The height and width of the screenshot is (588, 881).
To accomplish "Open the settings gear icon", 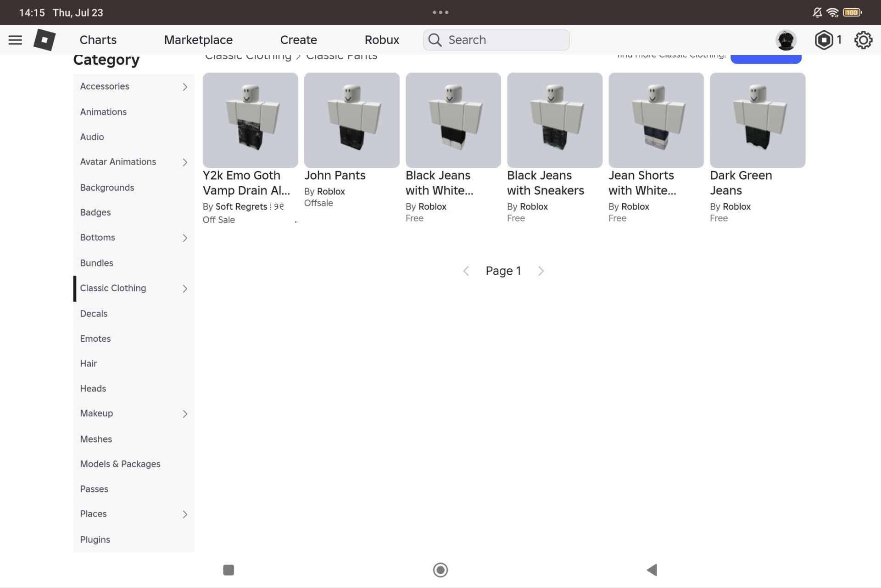I will tap(863, 40).
